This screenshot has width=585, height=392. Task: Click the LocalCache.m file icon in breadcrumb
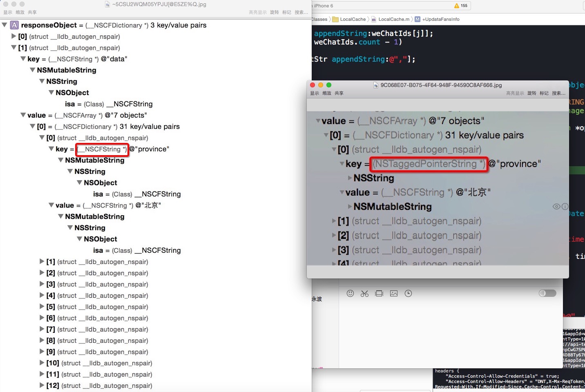373,19
